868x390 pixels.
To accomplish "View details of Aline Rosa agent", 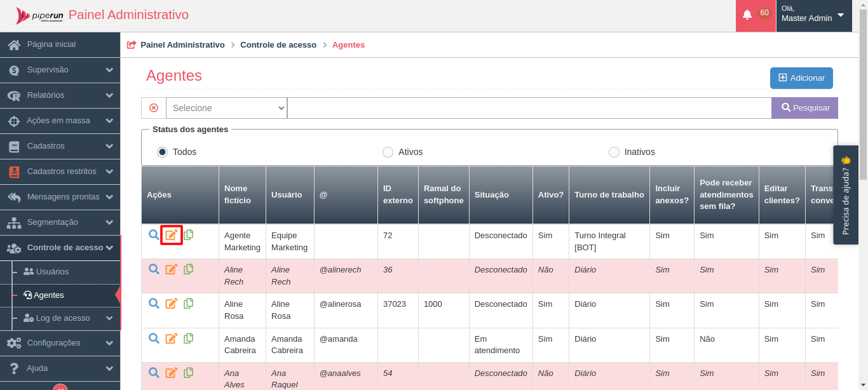I will 154,304.
